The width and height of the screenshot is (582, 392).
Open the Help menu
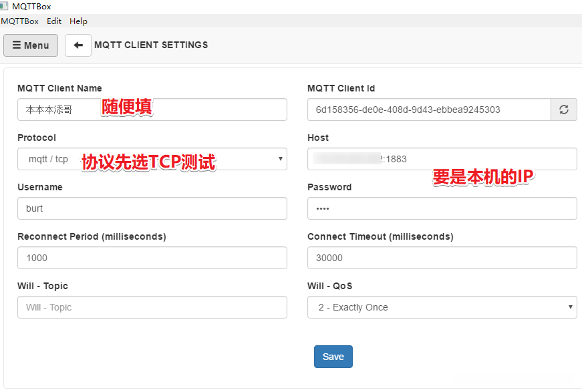(x=78, y=21)
